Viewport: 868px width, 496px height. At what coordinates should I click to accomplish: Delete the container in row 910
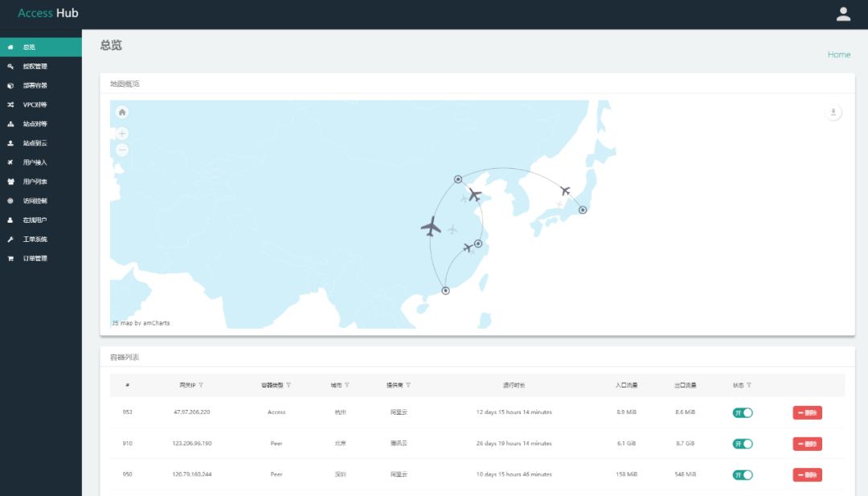(807, 444)
